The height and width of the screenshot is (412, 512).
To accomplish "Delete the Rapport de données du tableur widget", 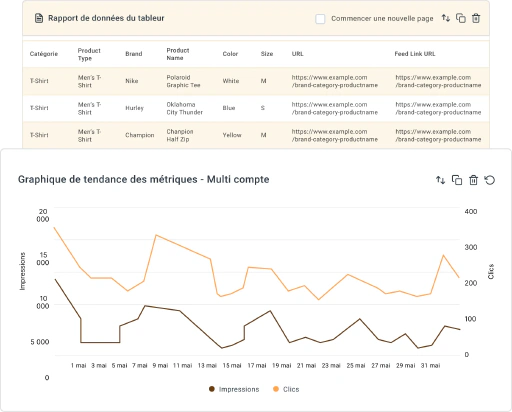I will [x=476, y=18].
